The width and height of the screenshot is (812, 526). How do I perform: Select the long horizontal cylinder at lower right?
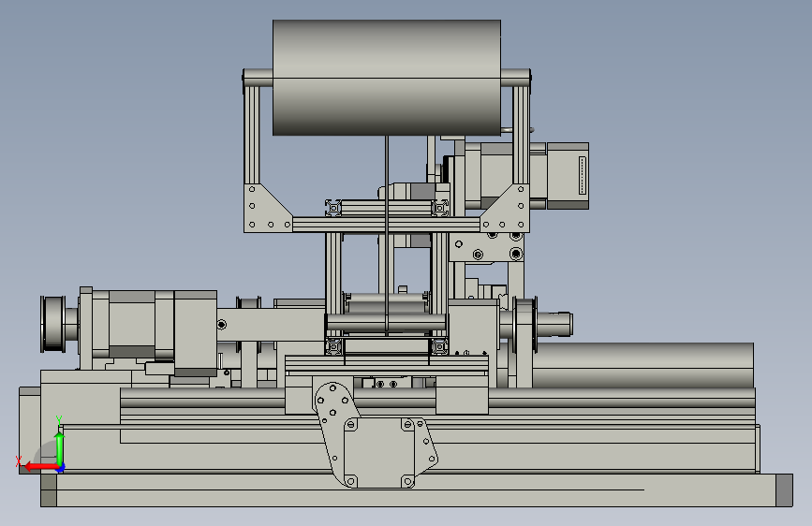click(643, 365)
